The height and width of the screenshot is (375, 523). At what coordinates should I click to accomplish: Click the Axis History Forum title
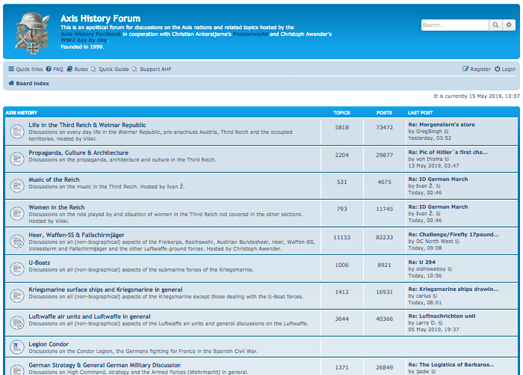(100, 19)
